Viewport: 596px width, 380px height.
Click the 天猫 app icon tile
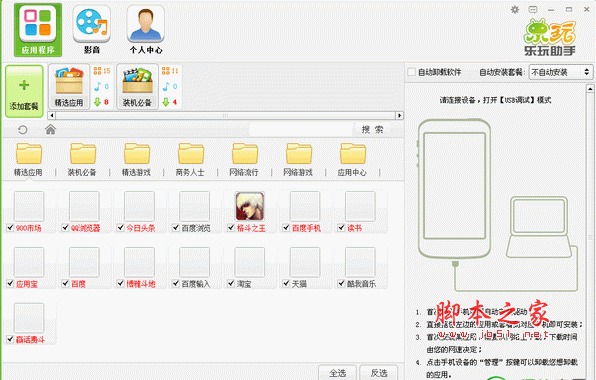pyautogui.click(x=305, y=262)
